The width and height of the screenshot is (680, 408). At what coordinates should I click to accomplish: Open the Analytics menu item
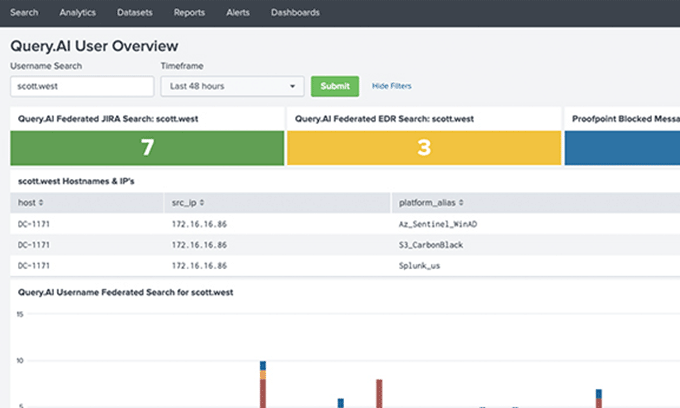click(x=78, y=13)
